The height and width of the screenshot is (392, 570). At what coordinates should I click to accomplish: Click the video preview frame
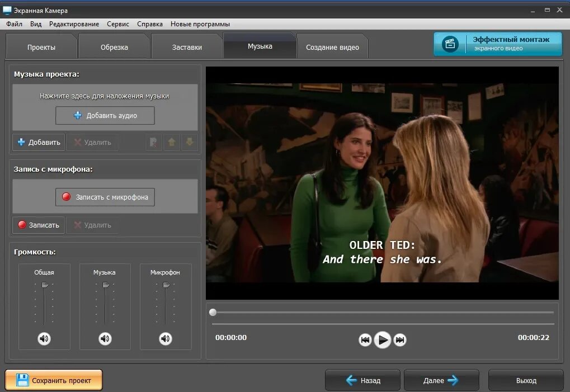[382, 183]
